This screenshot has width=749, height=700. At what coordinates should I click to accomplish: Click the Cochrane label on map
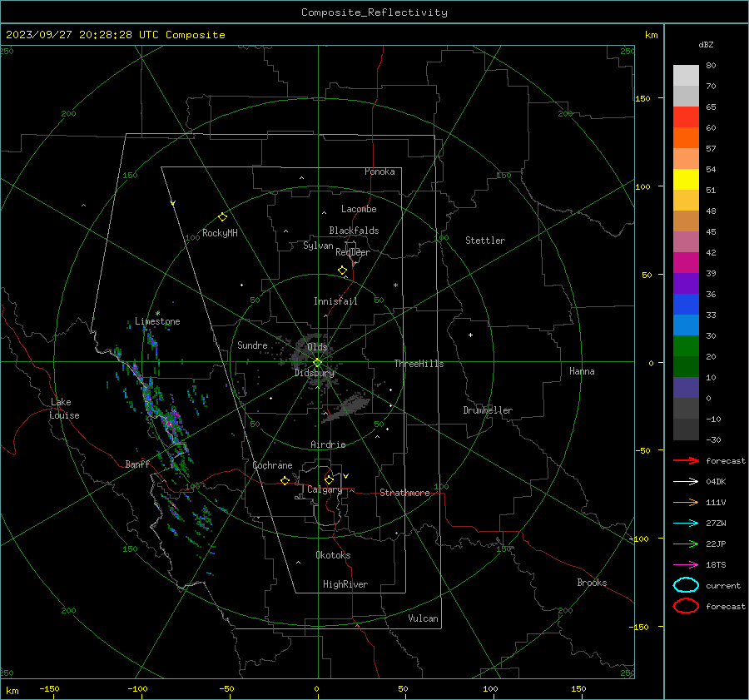click(x=272, y=465)
